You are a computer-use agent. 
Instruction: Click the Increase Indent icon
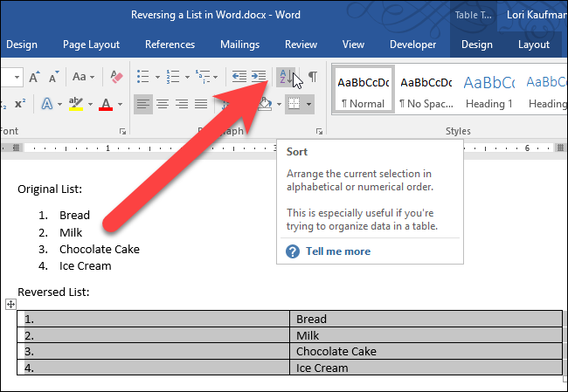coord(258,77)
